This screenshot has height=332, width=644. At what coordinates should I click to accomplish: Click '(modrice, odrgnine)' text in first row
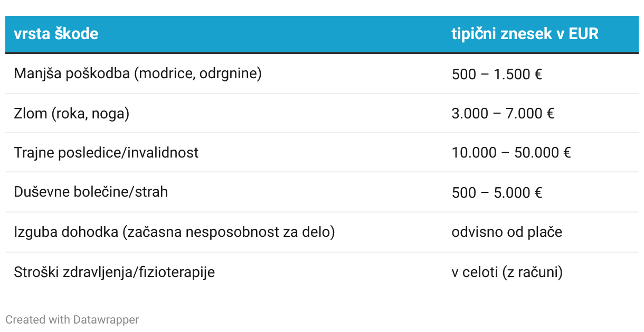(198, 73)
